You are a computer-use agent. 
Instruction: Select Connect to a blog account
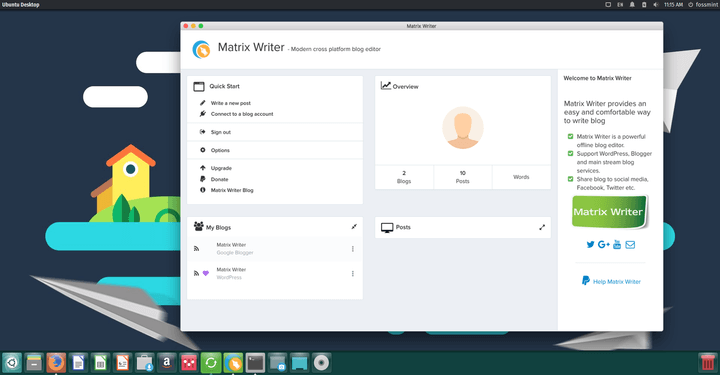pyautogui.click(x=242, y=114)
